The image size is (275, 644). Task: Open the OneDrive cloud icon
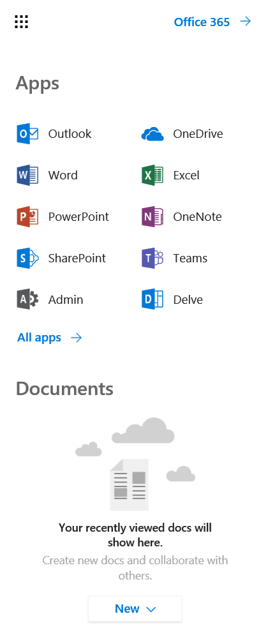(152, 134)
